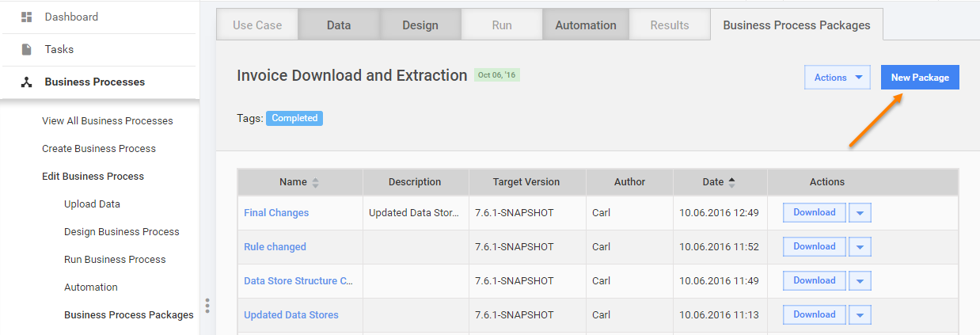This screenshot has height=335, width=980.
Task: Open the Actions dropdown button
Action: [838, 78]
